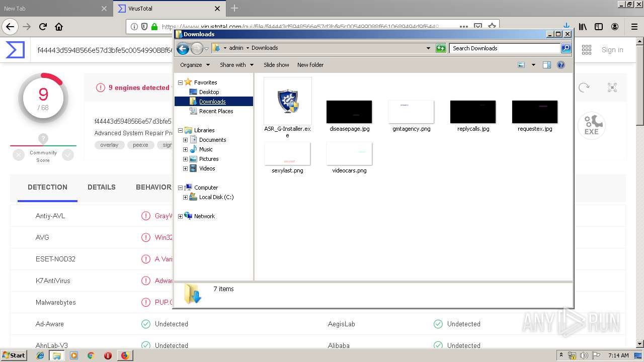This screenshot has height=362, width=644.
Task: Open DETECTION tab on VirusTotal
Action: (47, 187)
